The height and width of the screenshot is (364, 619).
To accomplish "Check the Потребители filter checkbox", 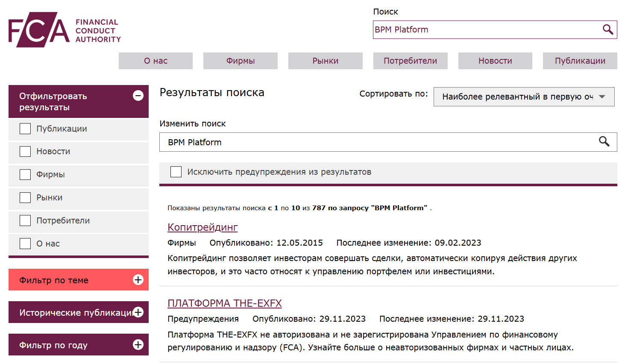I will click(25, 220).
